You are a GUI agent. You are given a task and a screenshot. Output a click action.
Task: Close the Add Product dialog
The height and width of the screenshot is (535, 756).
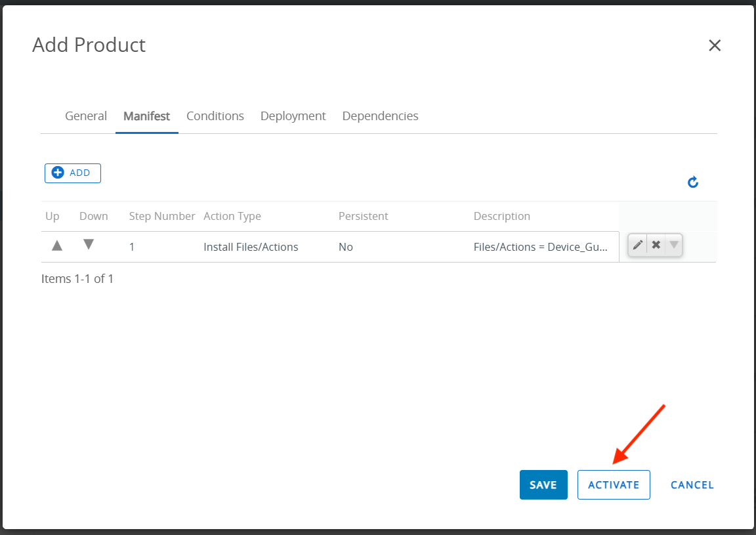[715, 45]
